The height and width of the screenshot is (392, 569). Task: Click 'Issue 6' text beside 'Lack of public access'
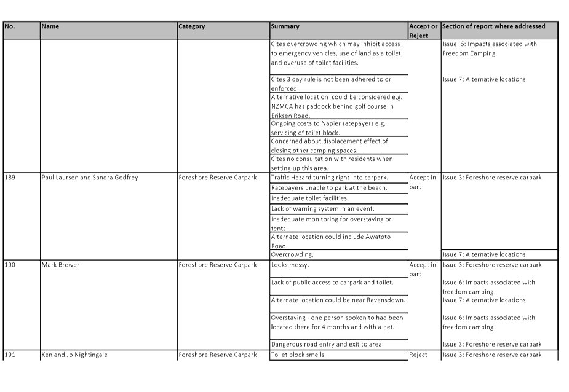click(488, 287)
